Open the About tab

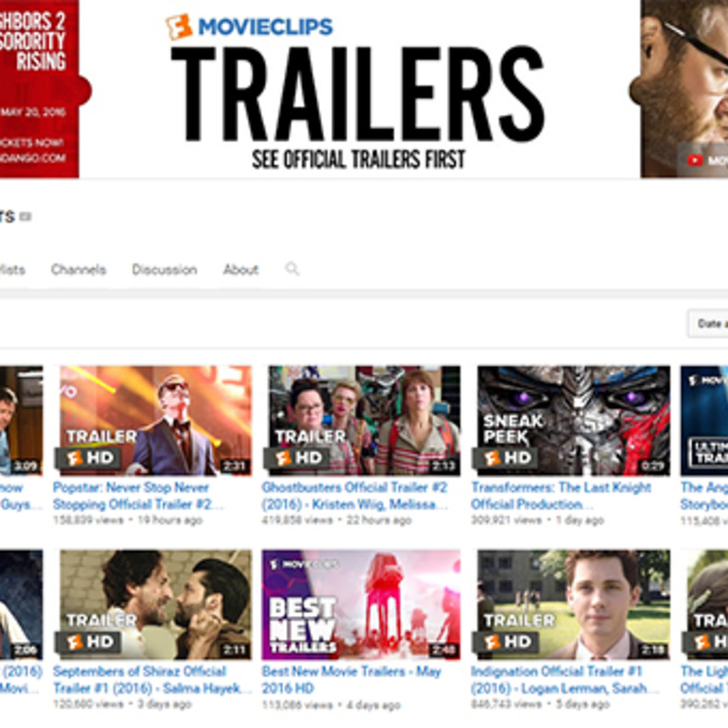click(x=241, y=269)
